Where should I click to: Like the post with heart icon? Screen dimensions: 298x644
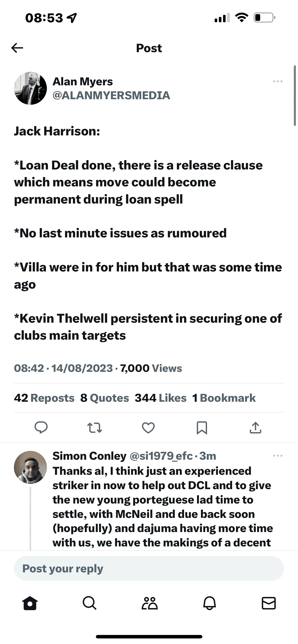pyautogui.click(x=148, y=427)
